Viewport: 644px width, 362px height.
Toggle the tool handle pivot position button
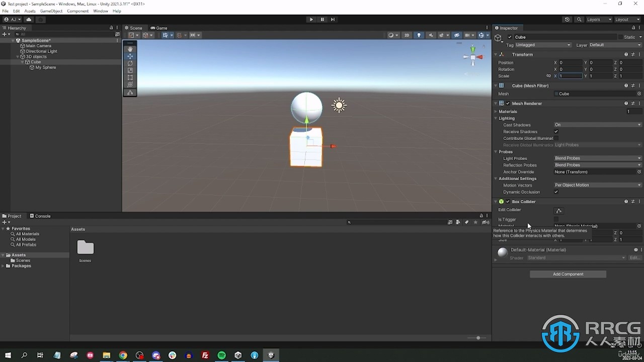pos(133,35)
